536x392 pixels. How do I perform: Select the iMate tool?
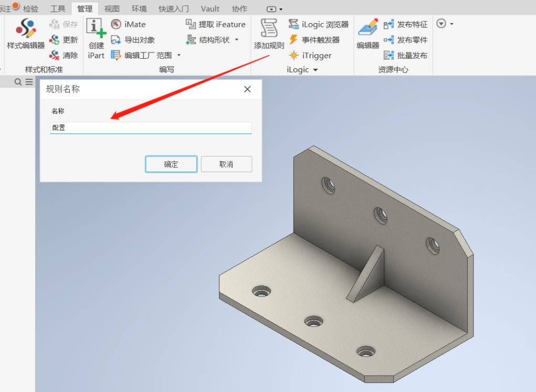coord(129,24)
